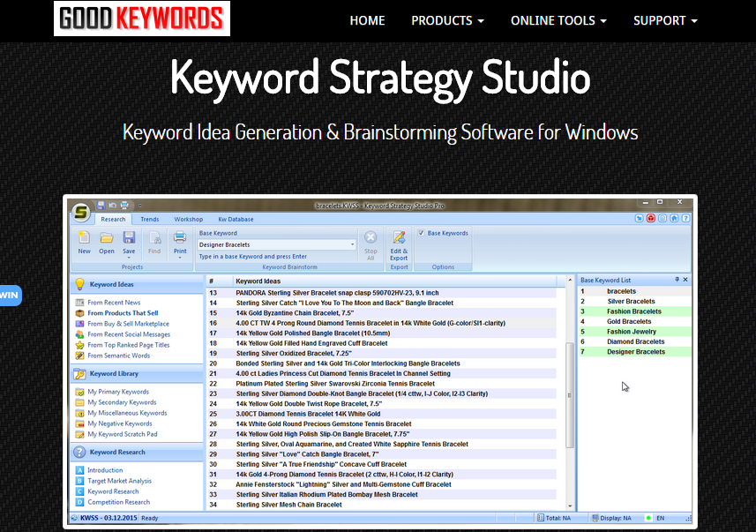The width and height of the screenshot is (756, 532).
Task: Open My Primary Keywords
Action: (118, 392)
